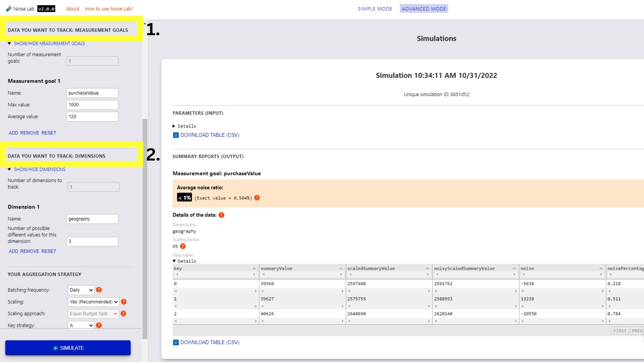The height and width of the screenshot is (362, 644).
Task: Click DOWNLOAD TABLE CSV for data table
Action: pos(210,342)
